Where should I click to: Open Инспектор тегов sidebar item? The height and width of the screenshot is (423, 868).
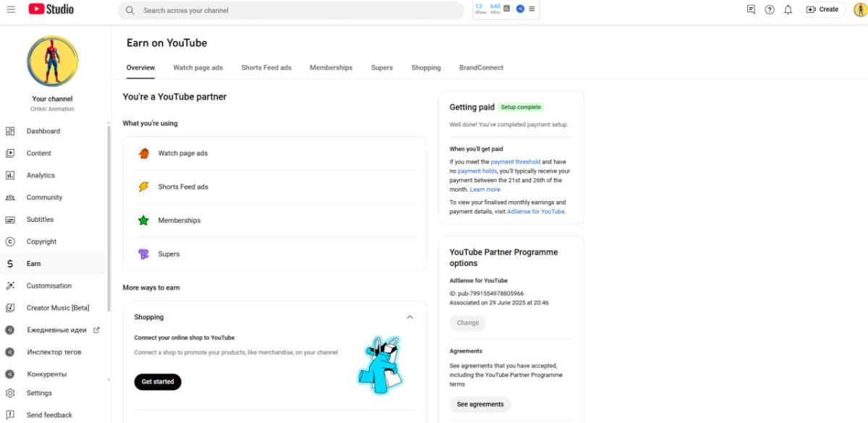point(54,352)
